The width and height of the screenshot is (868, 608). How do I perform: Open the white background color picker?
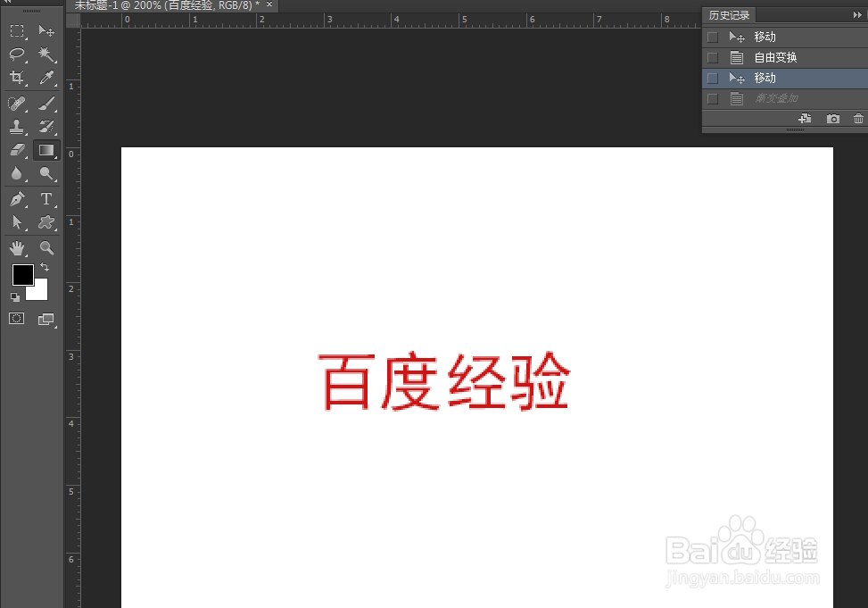point(40,293)
